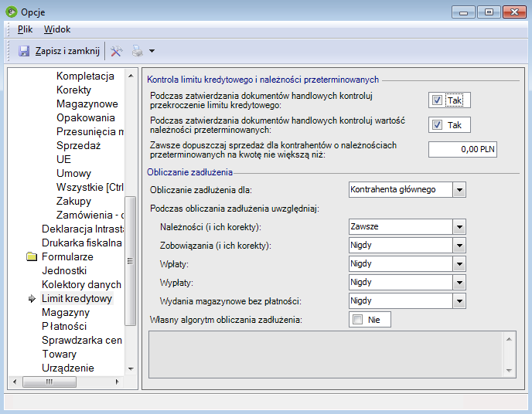Expand the printer dropdown arrow
This screenshot has height=414, width=532.
pos(152,51)
